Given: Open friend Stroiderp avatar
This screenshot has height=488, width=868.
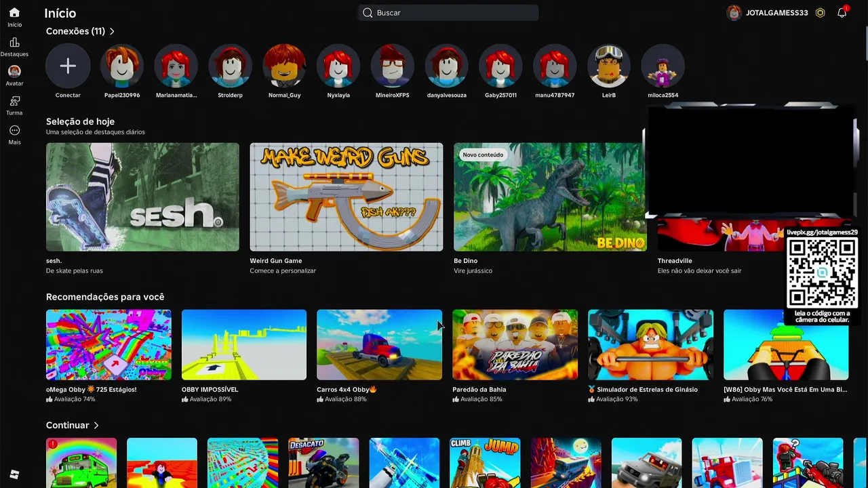Looking at the screenshot, I should tap(230, 66).
